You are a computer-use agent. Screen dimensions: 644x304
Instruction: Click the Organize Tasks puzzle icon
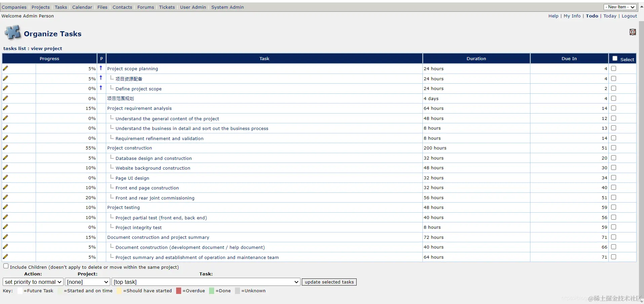[x=12, y=33]
